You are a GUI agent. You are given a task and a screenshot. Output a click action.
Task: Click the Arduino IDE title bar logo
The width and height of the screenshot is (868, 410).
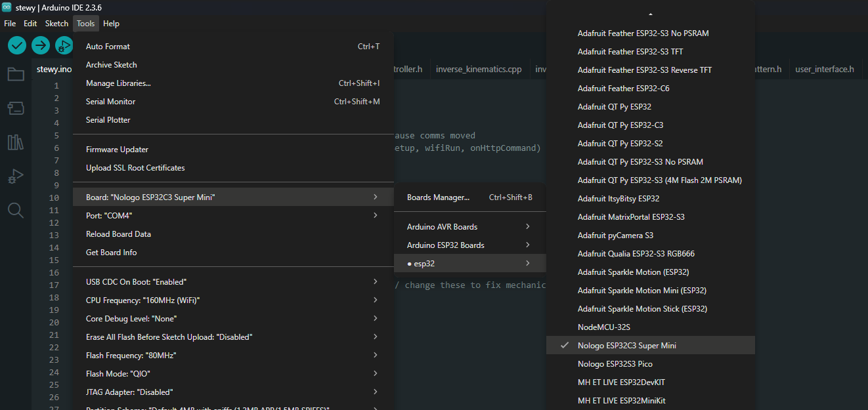click(7, 7)
